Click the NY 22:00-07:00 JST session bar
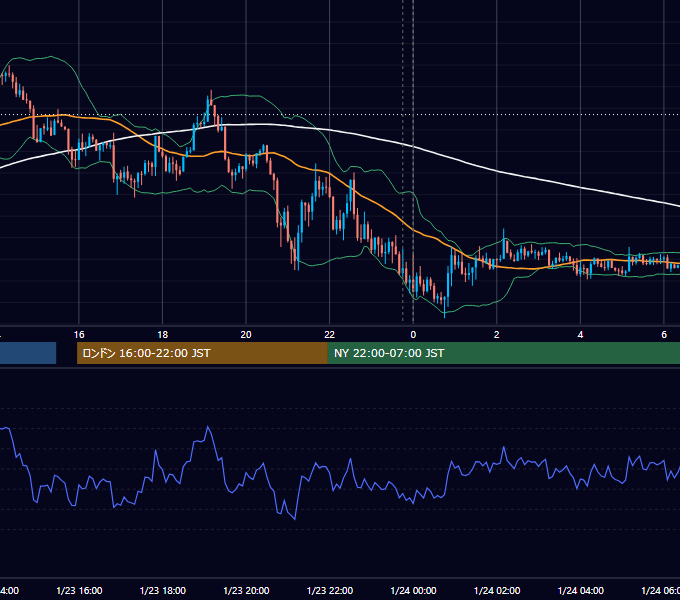This screenshot has height=600, width=680. tap(503, 353)
